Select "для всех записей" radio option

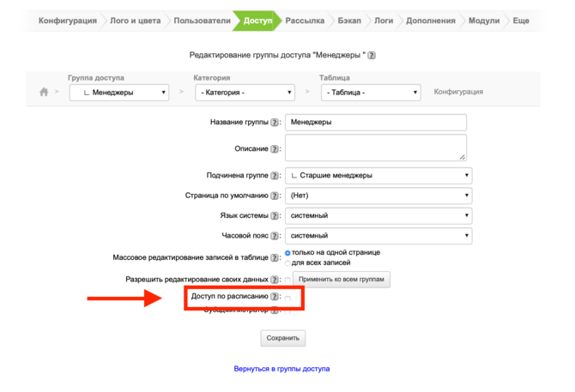point(287,262)
